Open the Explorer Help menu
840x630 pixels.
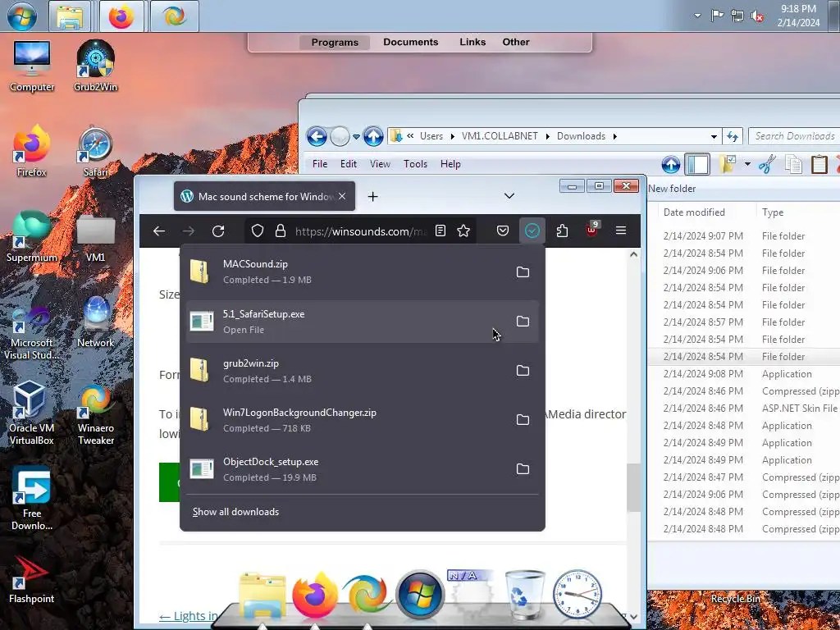coord(450,164)
